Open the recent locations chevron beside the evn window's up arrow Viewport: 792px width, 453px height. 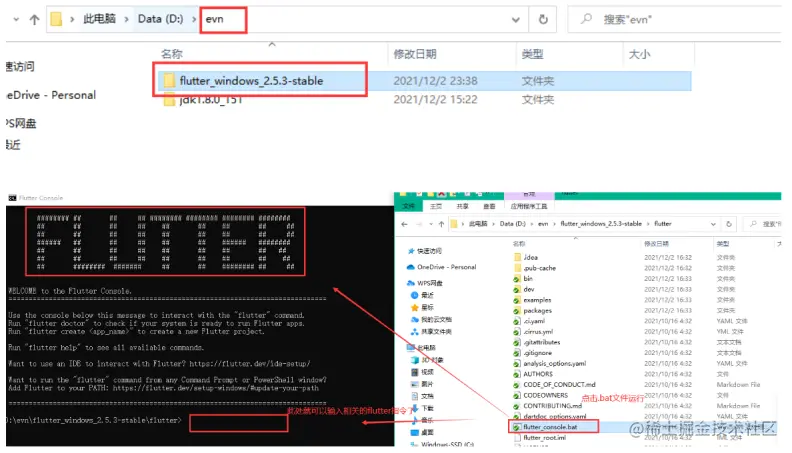(16, 20)
